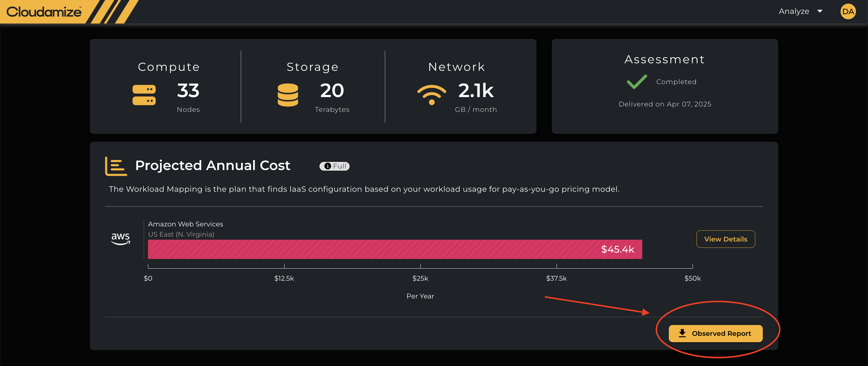Click the download arrow on Observed Report
Viewport: 868px width, 366px height.
[682, 333]
